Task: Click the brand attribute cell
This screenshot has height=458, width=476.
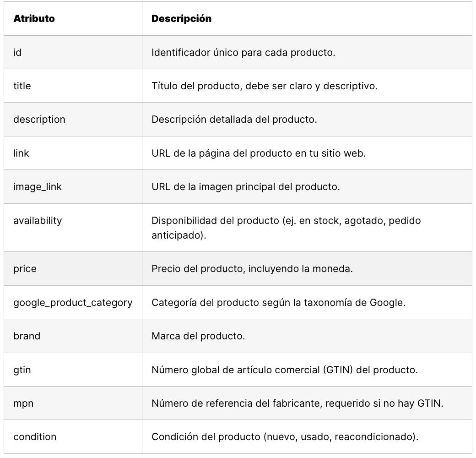Action: [27, 336]
